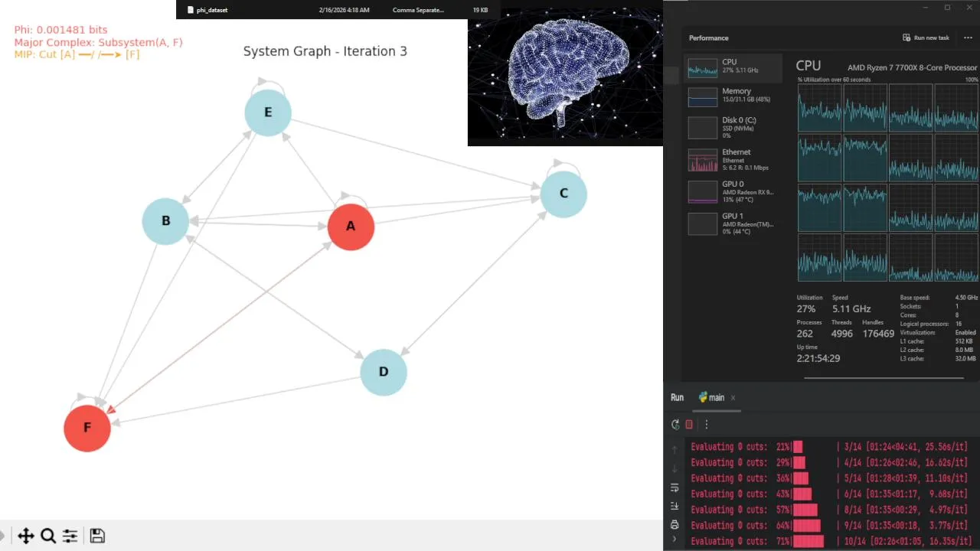
Task: Click Run new task in Task Manager
Action: 926,37
